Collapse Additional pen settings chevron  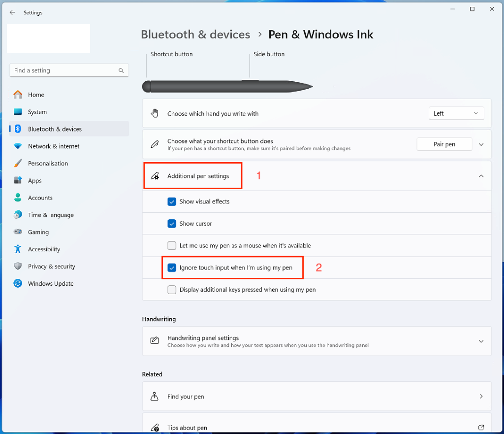coord(481,176)
